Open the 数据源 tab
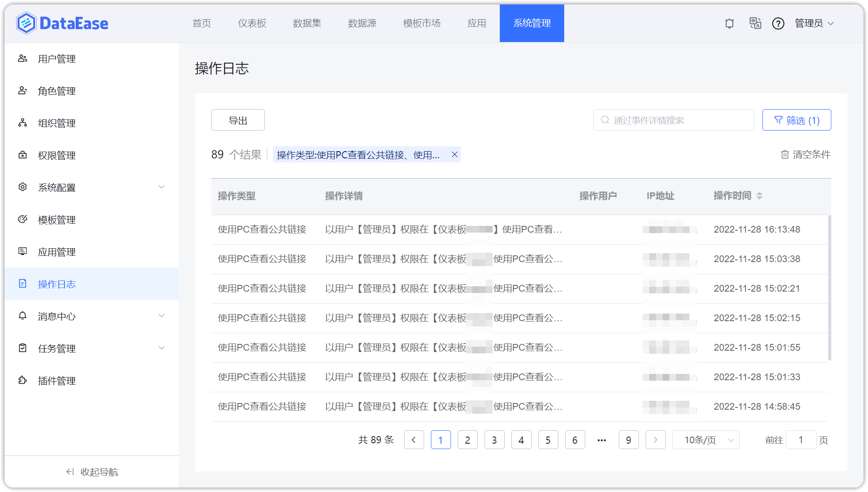Image resolution: width=868 pixels, height=492 pixels. click(362, 23)
